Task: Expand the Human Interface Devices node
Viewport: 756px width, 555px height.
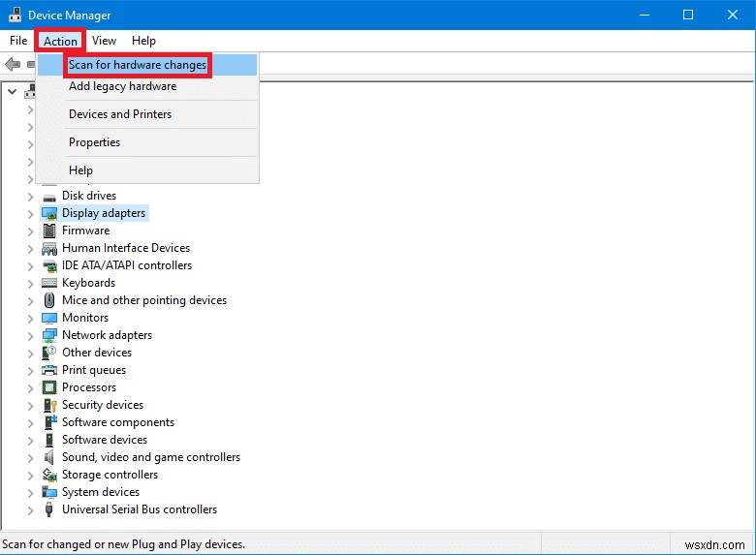Action: [x=30, y=249]
